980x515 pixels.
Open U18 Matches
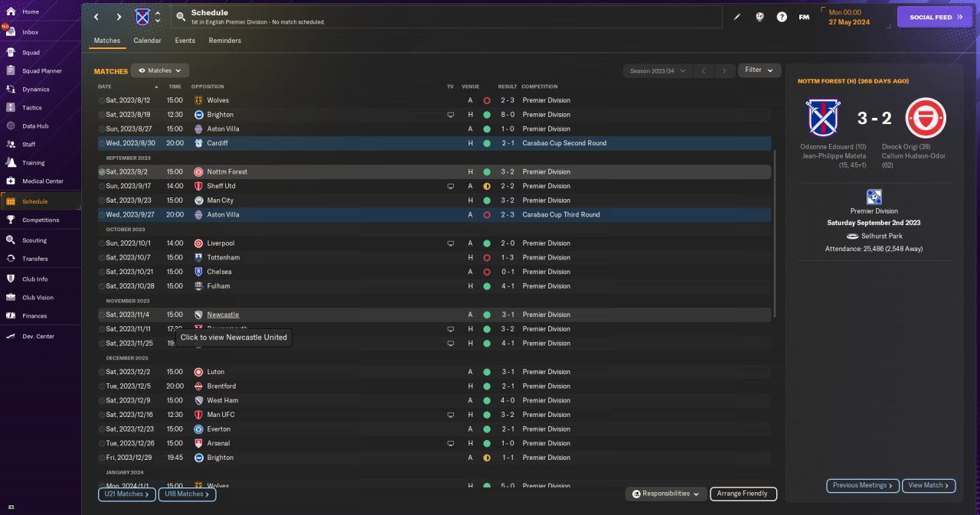point(188,494)
